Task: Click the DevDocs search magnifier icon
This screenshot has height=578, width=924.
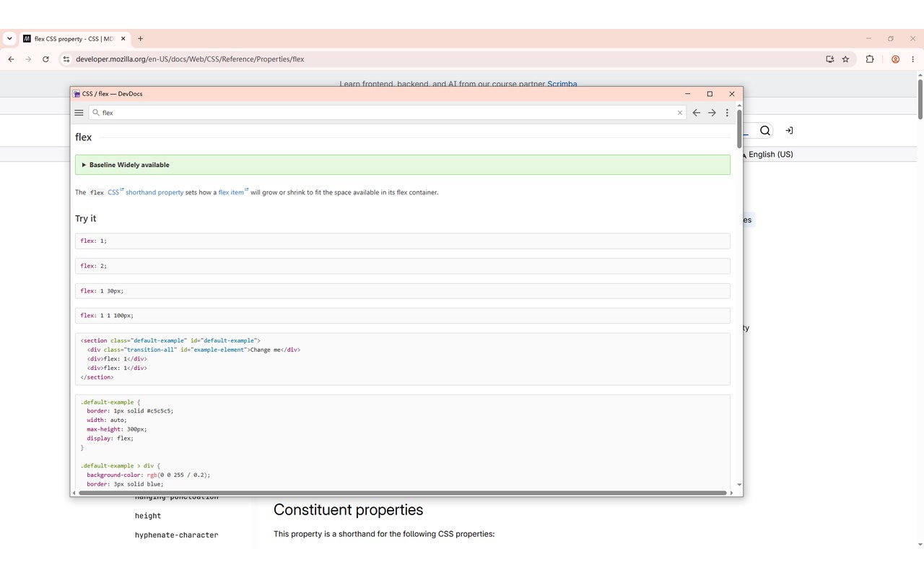Action: pyautogui.click(x=95, y=113)
